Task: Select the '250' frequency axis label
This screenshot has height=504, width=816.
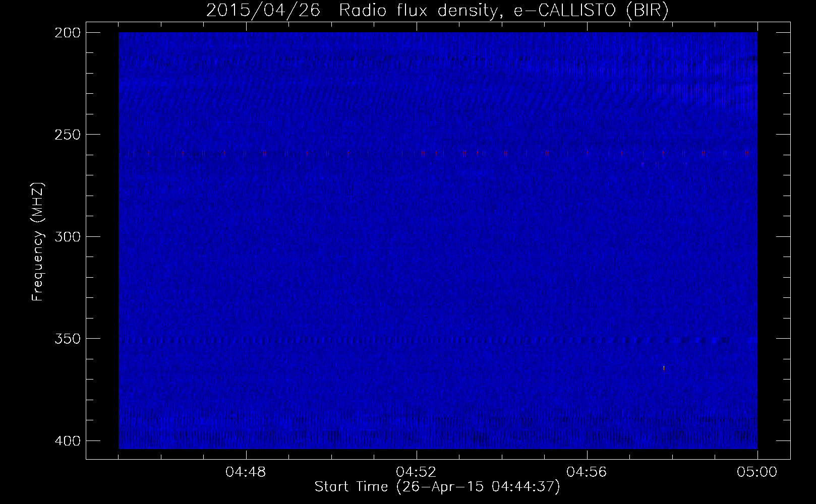Action: [x=67, y=135]
